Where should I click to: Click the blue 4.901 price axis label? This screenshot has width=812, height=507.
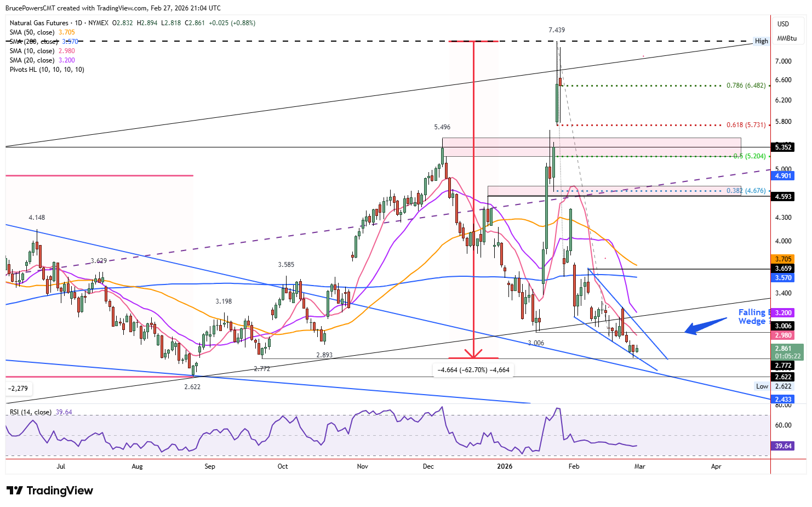coord(783,176)
